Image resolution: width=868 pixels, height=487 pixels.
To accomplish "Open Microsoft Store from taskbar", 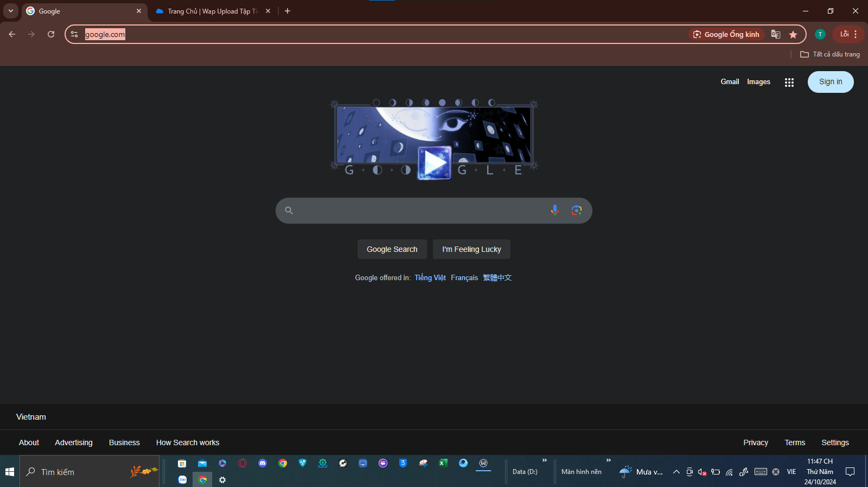I will pos(182,463).
